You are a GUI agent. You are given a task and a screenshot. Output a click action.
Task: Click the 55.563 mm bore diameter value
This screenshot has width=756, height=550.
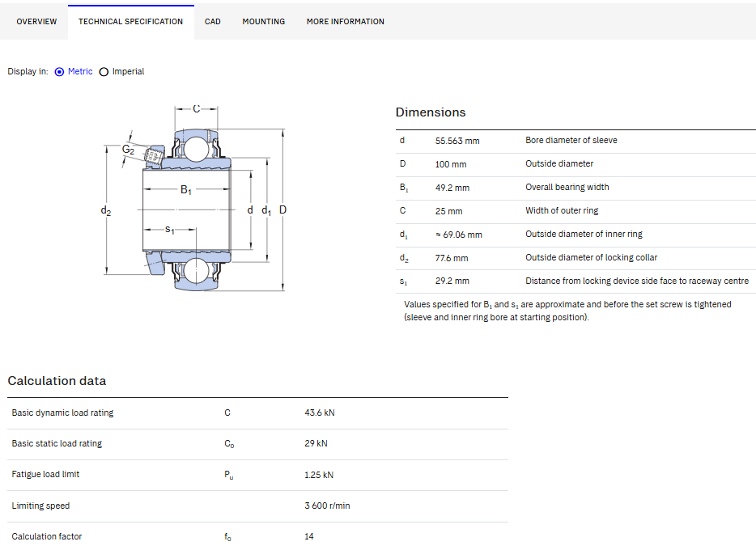point(457,141)
